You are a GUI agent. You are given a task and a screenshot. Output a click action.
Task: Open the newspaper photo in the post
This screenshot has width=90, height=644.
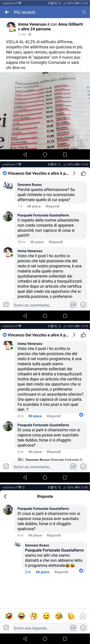coord(45,111)
